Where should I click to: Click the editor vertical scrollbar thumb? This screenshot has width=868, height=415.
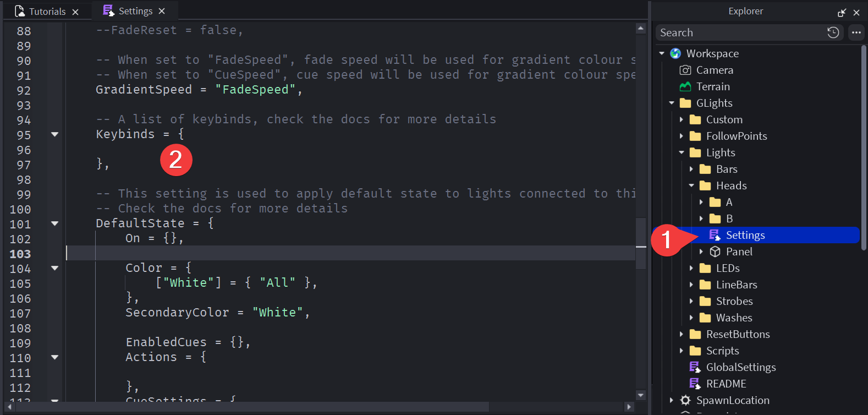(x=641, y=243)
